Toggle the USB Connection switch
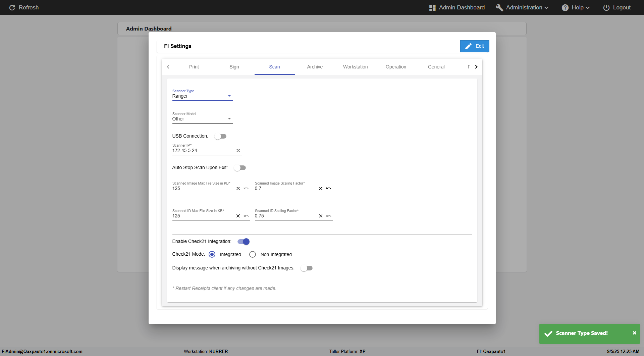Image resolution: width=644 pixels, height=356 pixels. (x=220, y=136)
